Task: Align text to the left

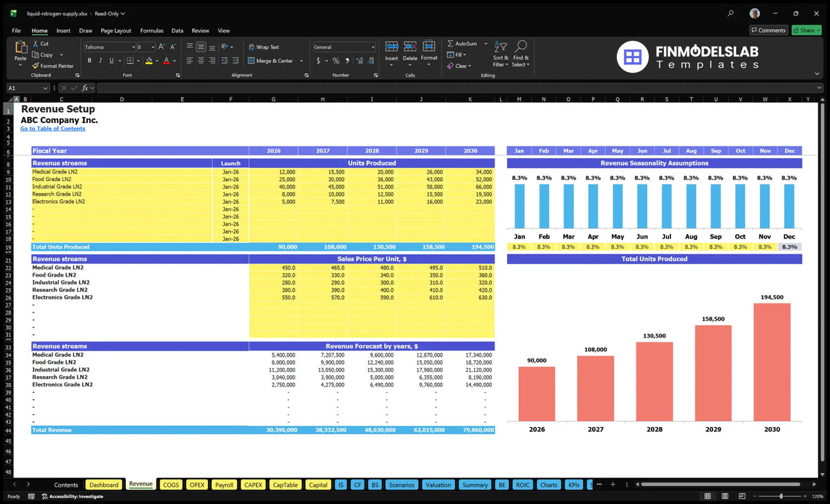Action: (x=190, y=61)
